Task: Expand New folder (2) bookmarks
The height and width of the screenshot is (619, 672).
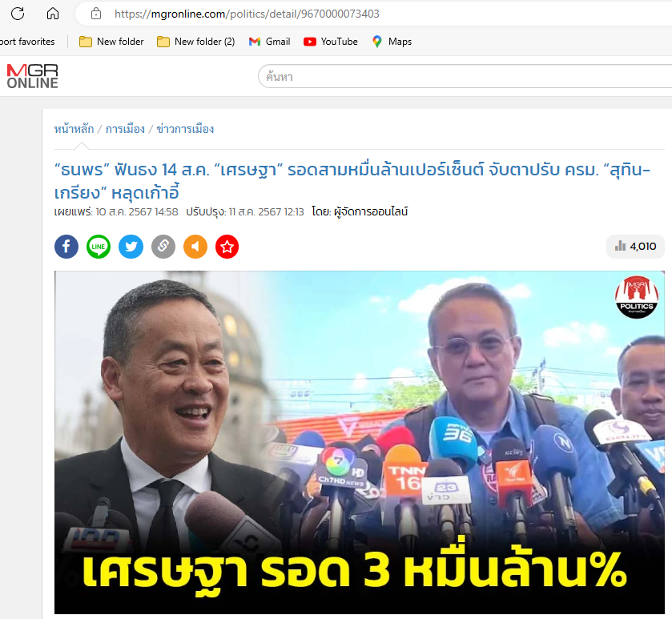Action: click(x=196, y=42)
